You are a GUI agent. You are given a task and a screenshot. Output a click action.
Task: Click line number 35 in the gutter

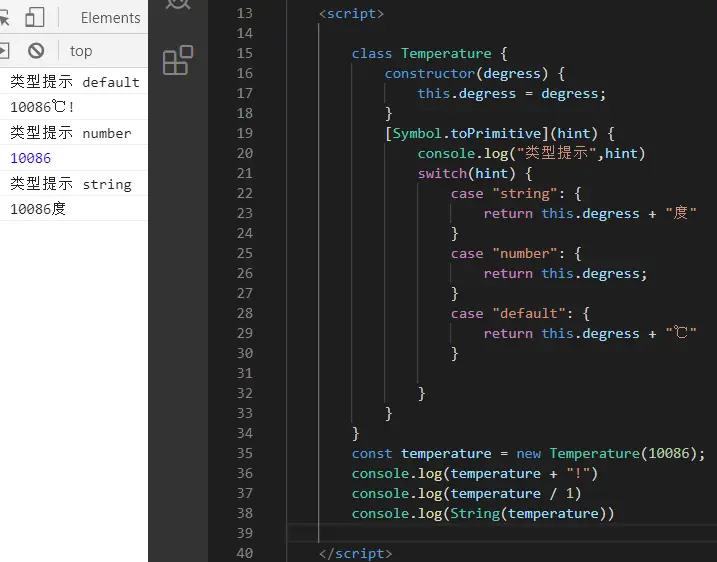pyautogui.click(x=245, y=454)
